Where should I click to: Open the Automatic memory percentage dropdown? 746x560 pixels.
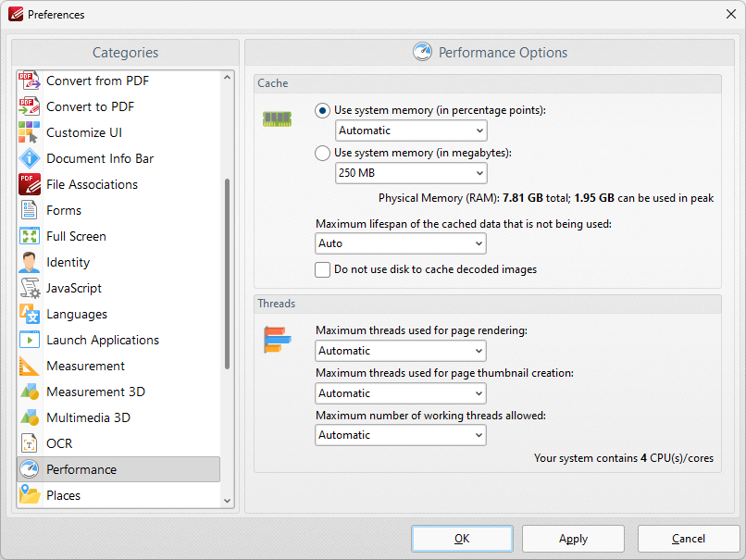411,131
